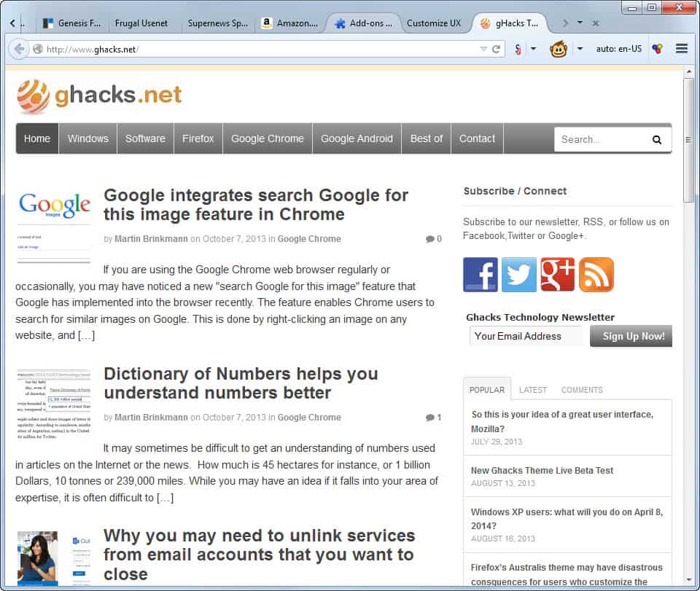Click the Stylish S icon in the toolbar
Screen dimensions: 700x591
[x=518, y=49]
